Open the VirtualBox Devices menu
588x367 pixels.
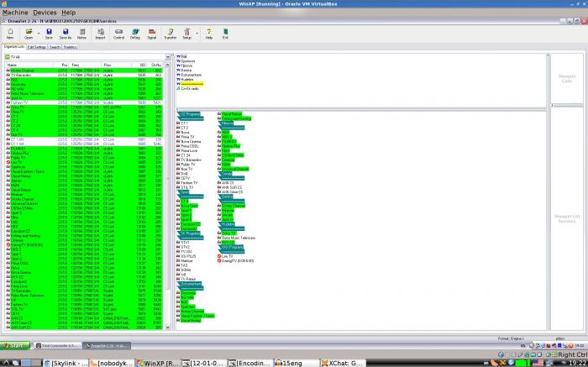point(45,13)
